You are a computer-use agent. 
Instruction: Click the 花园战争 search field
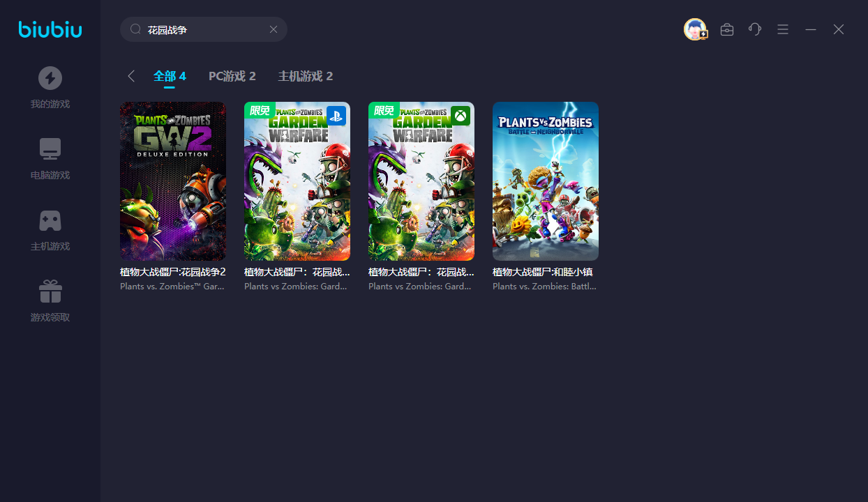(x=204, y=29)
